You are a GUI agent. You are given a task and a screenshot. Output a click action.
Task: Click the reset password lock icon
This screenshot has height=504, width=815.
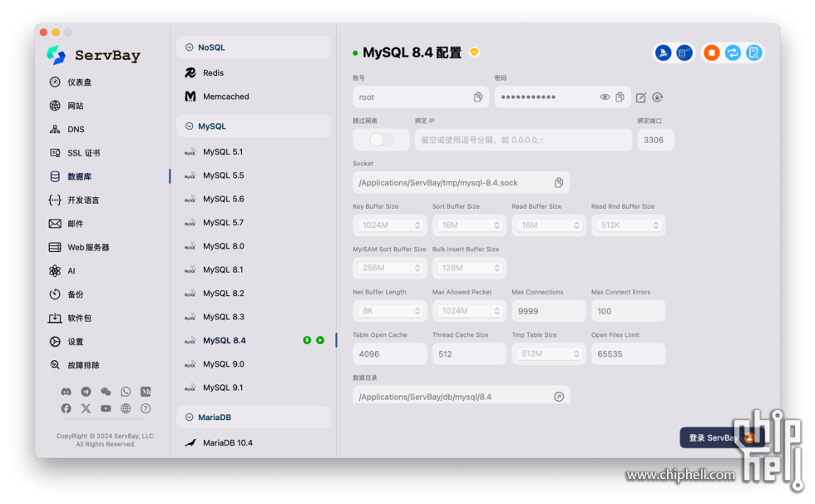click(658, 97)
